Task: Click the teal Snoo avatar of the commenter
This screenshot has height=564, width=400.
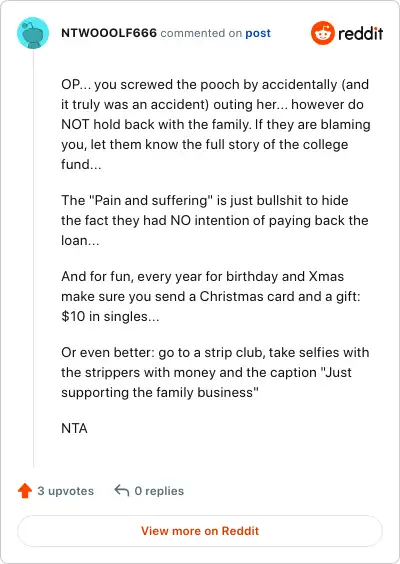Action: 33,33
